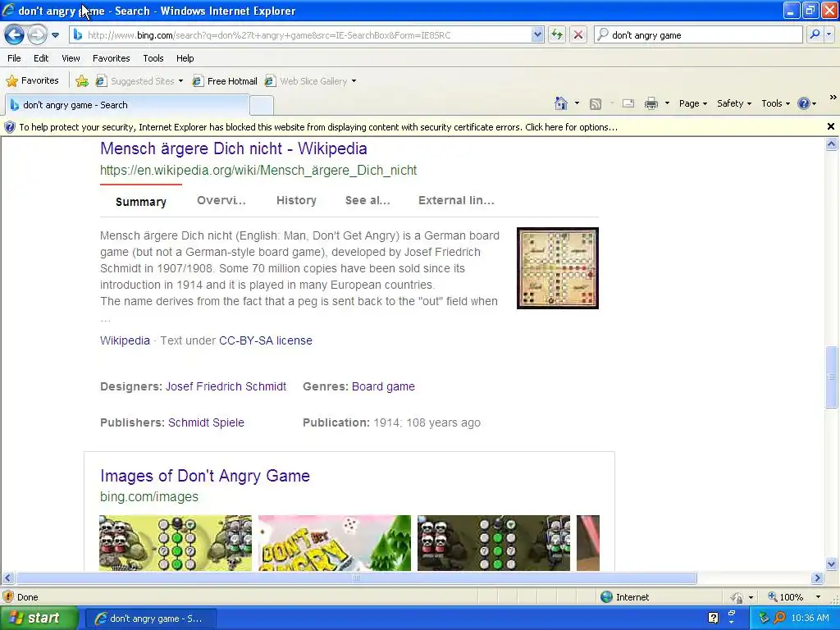Select the History tab
840x630 pixels.
pyautogui.click(x=296, y=200)
